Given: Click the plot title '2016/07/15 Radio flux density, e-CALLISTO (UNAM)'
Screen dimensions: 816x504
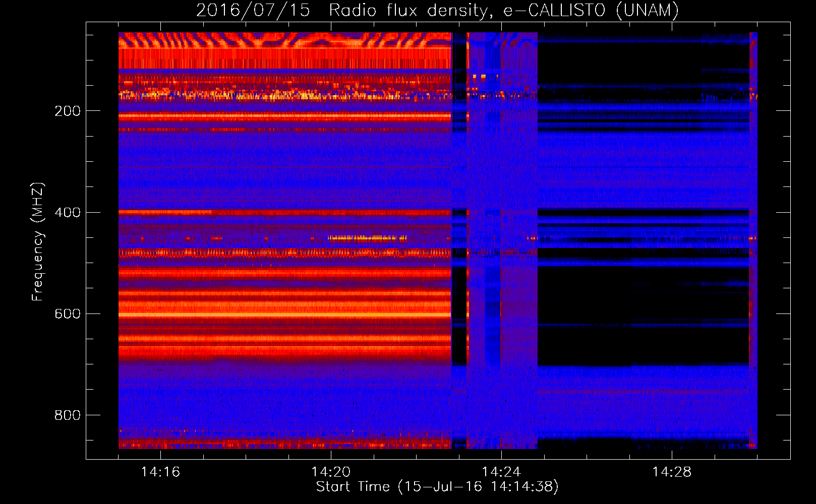Looking at the screenshot, I should pos(437,10).
